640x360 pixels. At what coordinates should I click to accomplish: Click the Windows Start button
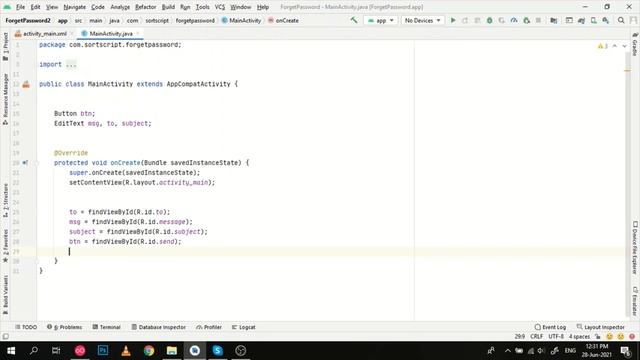click(x=11, y=351)
